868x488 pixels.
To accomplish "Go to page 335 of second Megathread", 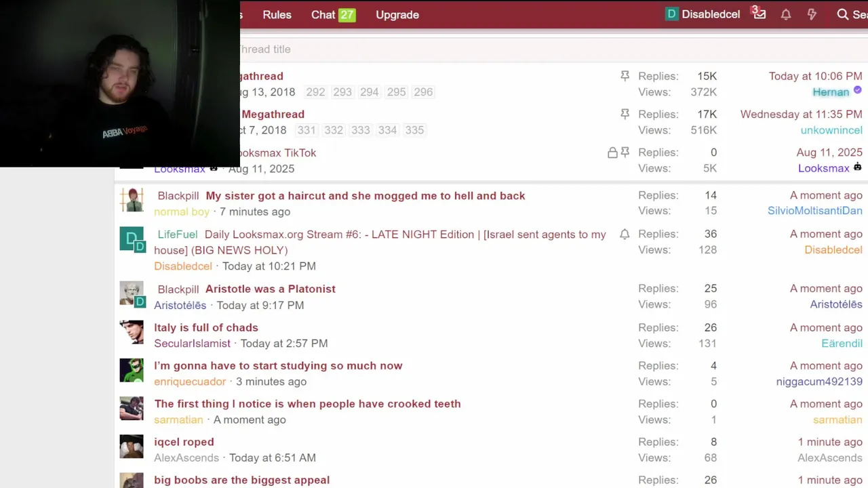I will (x=414, y=130).
